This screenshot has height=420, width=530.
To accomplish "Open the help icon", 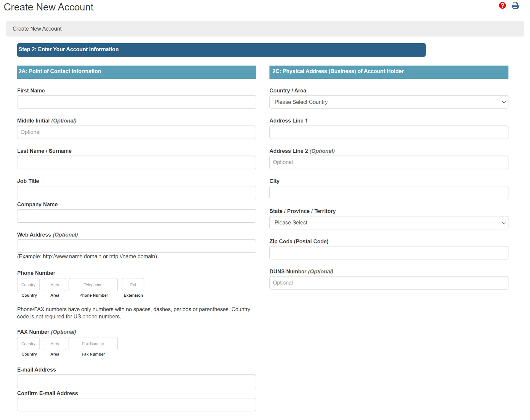I will [x=502, y=5].
